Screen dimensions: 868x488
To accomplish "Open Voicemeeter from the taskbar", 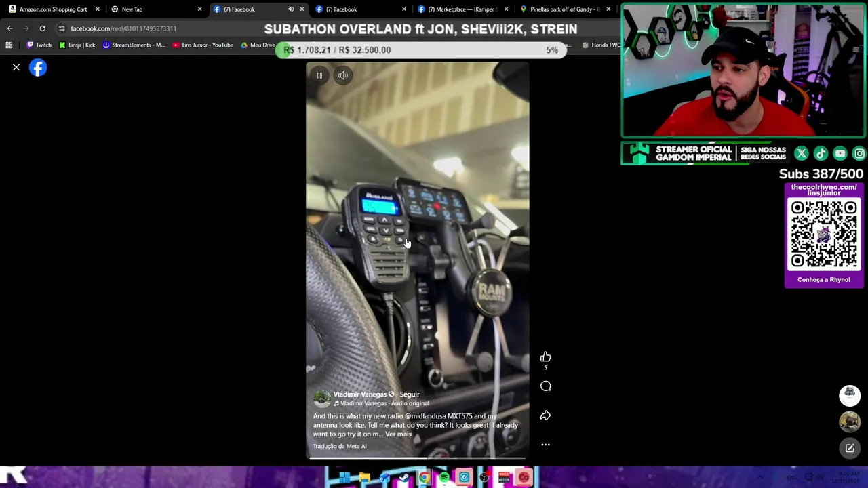I will pos(504,478).
